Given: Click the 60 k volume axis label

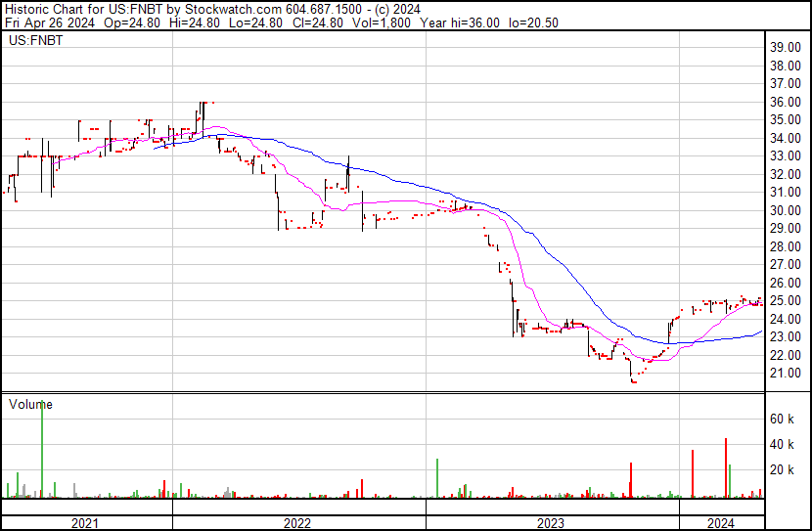Looking at the screenshot, I should pyautogui.click(x=782, y=419).
